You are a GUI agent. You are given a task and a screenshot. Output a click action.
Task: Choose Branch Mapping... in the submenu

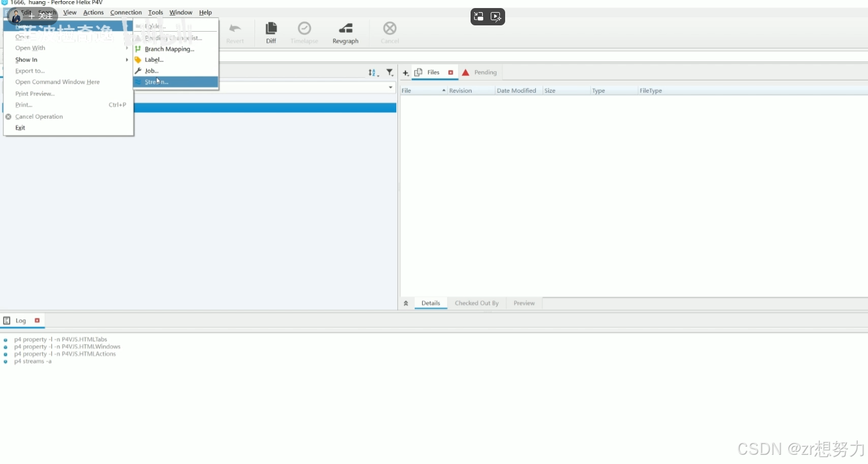pos(176,49)
